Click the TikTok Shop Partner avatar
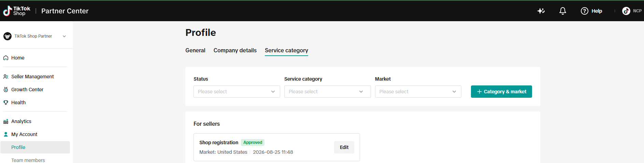Viewport: 644px width, 163px height. click(x=8, y=36)
